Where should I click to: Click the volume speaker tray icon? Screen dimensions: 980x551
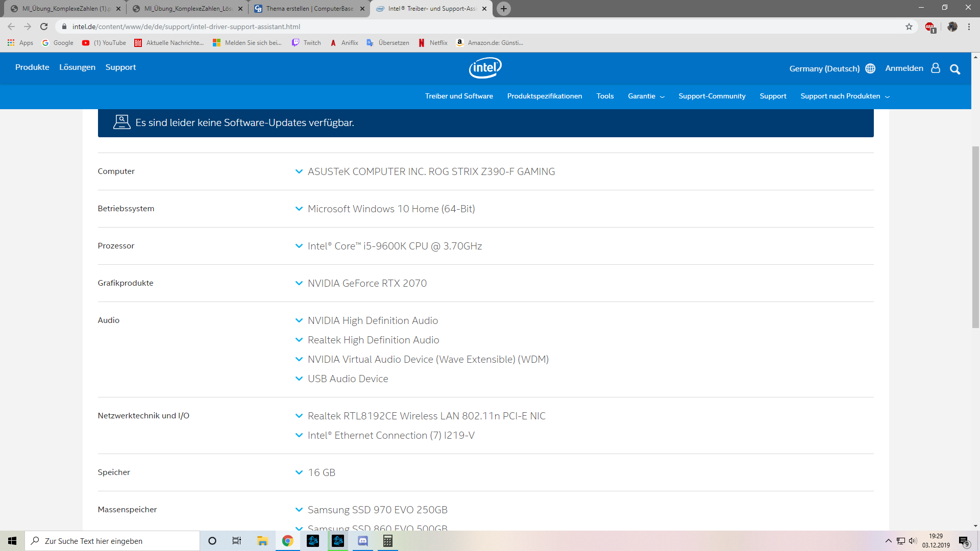click(x=913, y=541)
